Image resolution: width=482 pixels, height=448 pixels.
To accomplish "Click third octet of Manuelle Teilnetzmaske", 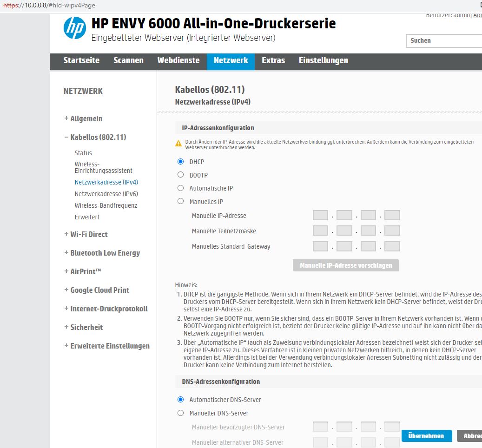I will 368,231.
